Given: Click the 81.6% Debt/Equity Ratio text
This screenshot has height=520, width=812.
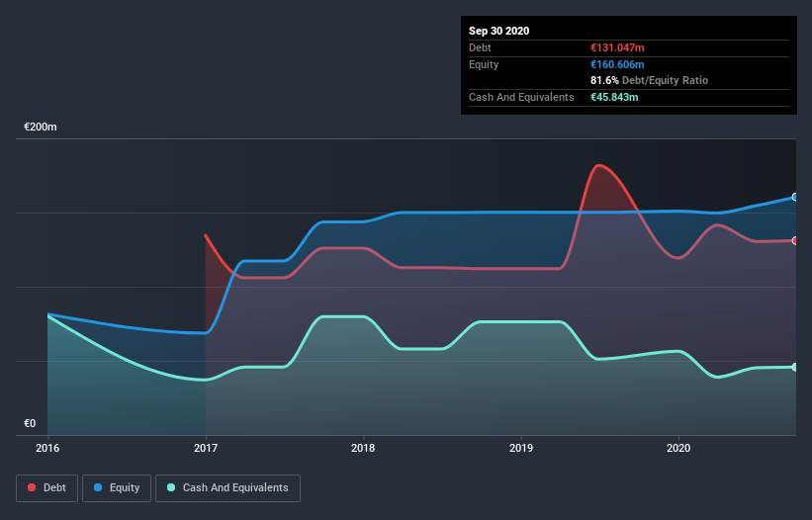Looking at the screenshot, I should click(x=650, y=80).
